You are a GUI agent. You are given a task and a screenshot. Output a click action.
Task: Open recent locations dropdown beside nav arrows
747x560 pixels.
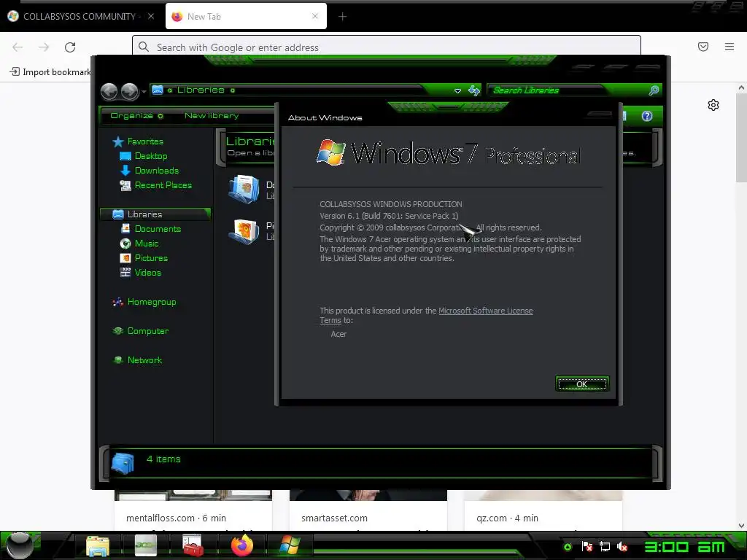coord(144,92)
